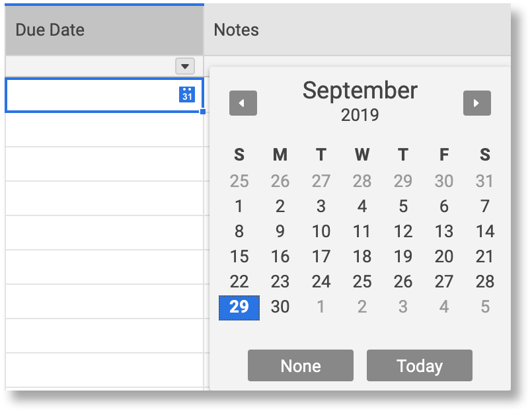Click the active Due Date input cell
This screenshot has width=532, height=413.
pyautogui.click(x=93, y=95)
